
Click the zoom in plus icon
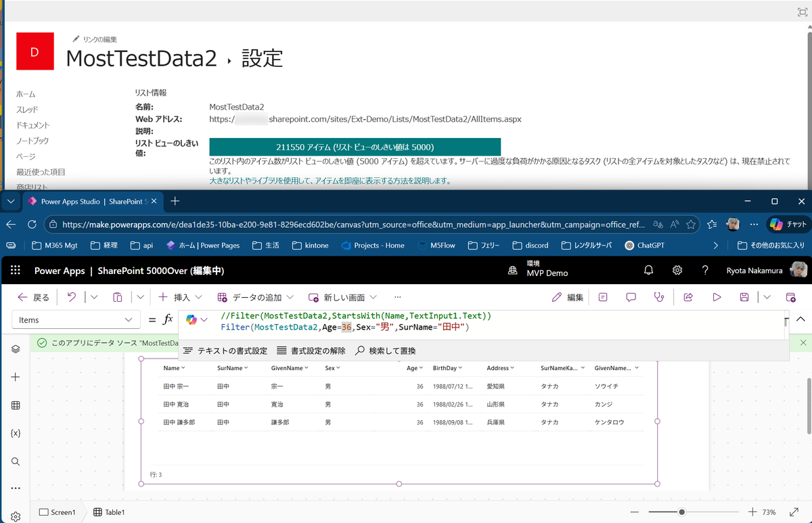point(752,512)
